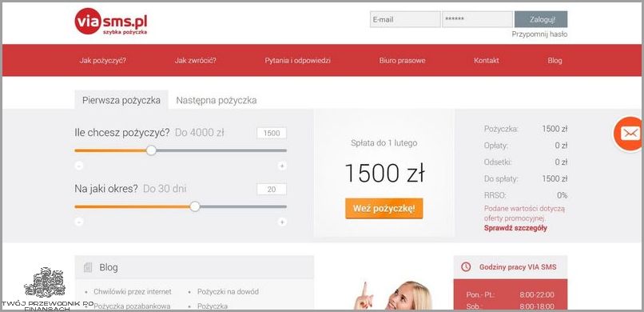Open the Przypomnij hasło link
This screenshot has width=644, height=312.
(539, 34)
